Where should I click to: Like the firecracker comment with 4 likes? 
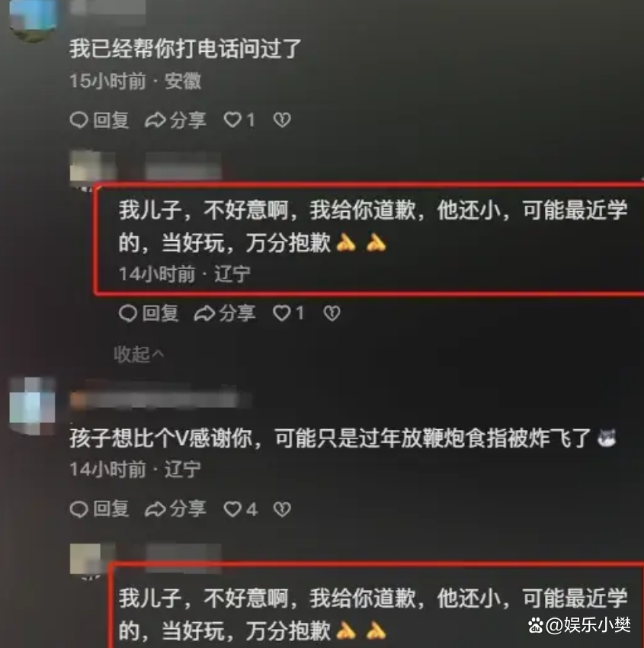coord(232,508)
